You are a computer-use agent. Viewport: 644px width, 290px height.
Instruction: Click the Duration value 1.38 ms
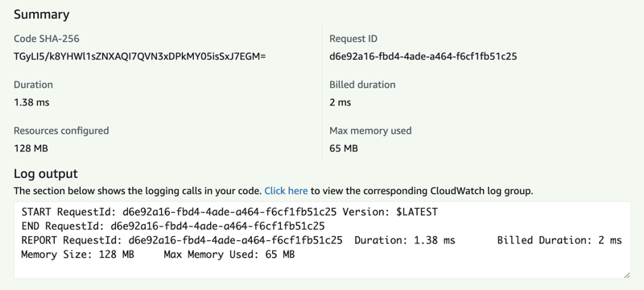point(31,102)
